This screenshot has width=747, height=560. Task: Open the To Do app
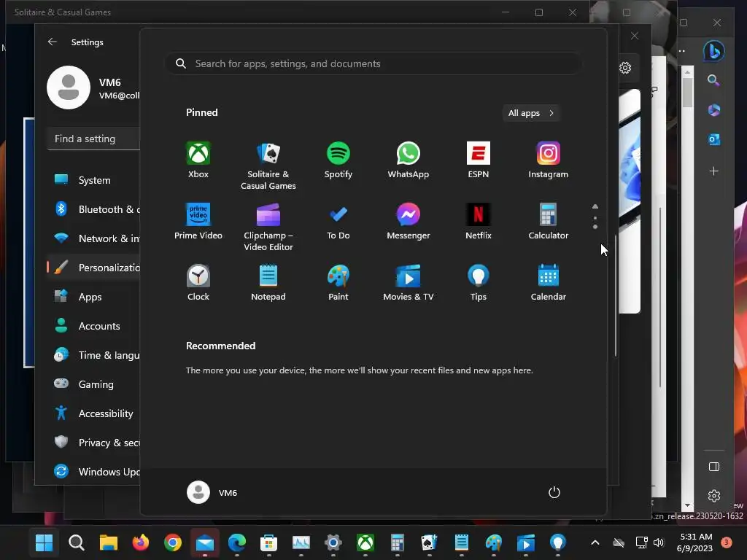point(338,222)
